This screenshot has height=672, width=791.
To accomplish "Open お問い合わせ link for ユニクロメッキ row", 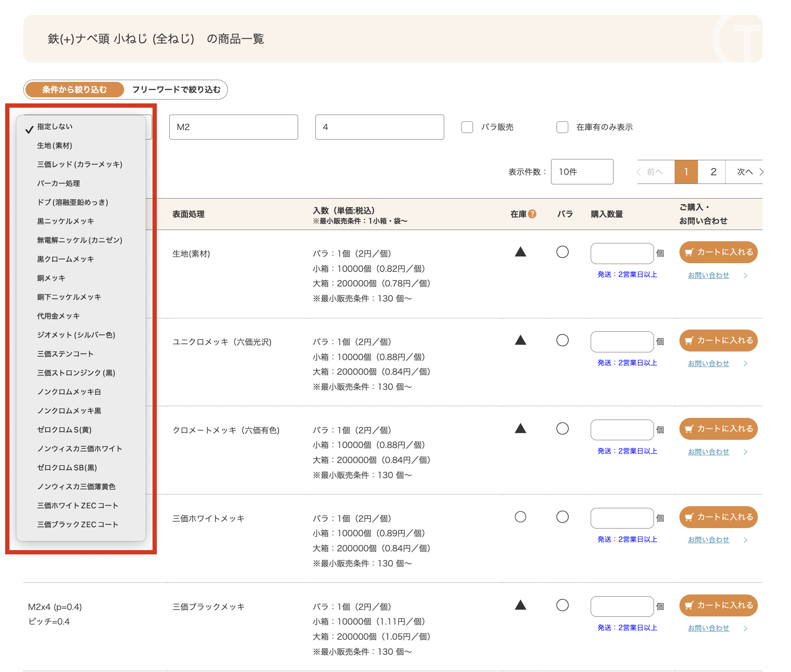I will pos(708,364).
